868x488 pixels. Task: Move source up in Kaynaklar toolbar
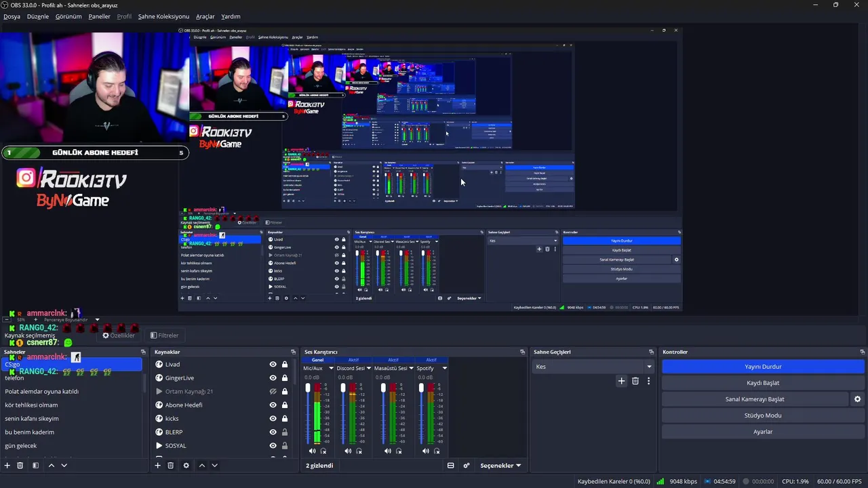click(x=201, y=466)
